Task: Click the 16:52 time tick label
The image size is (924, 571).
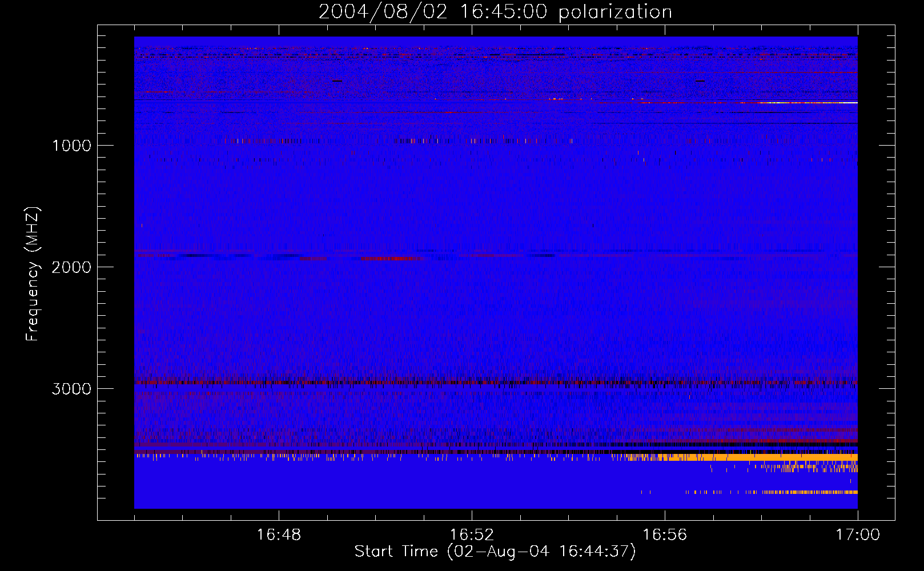Action: pyautogui.click(x=472, y=535)
